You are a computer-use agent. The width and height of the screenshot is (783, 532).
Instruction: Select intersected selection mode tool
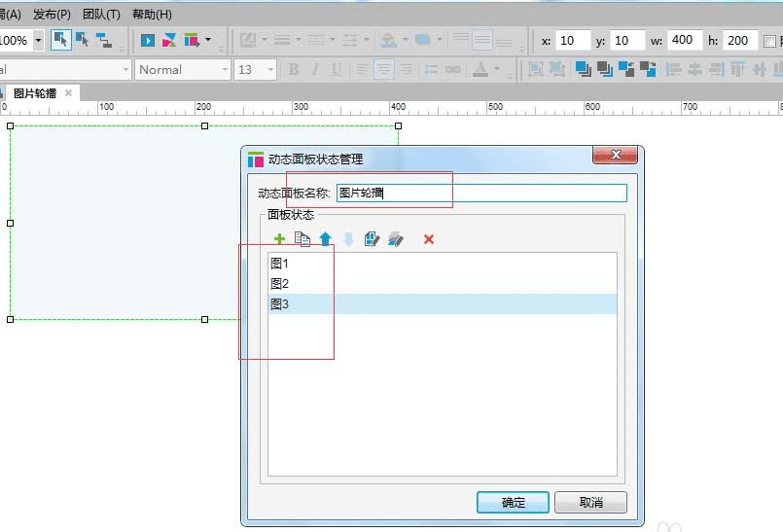(61, 40)
